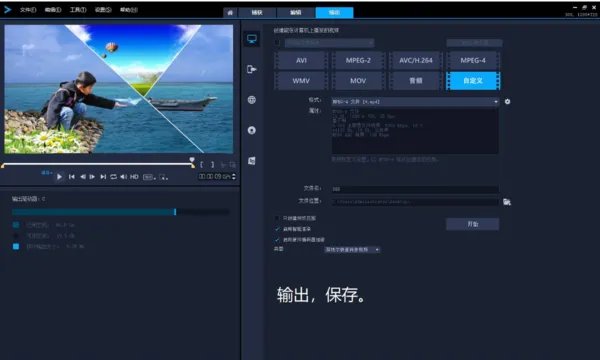Click the Start (开始) render button
This screenshot has height=360, width=600.
pos(473,224)
